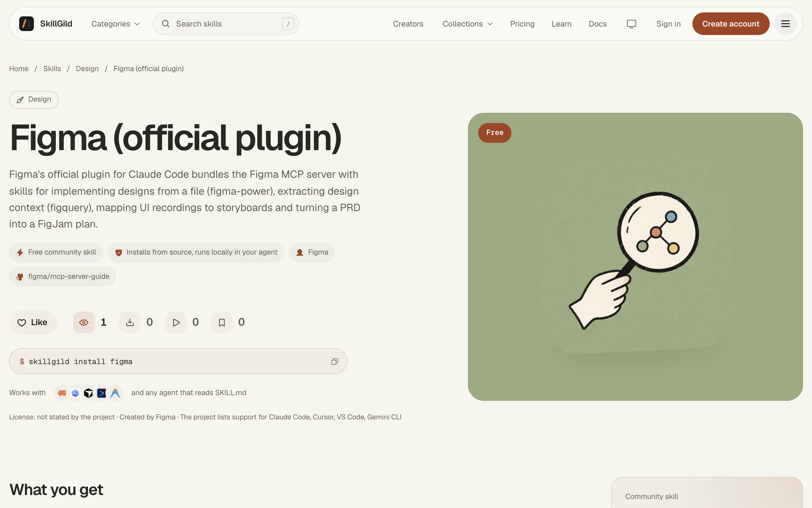Click the download count icon
812x508 pixels.
pos(130,323)
